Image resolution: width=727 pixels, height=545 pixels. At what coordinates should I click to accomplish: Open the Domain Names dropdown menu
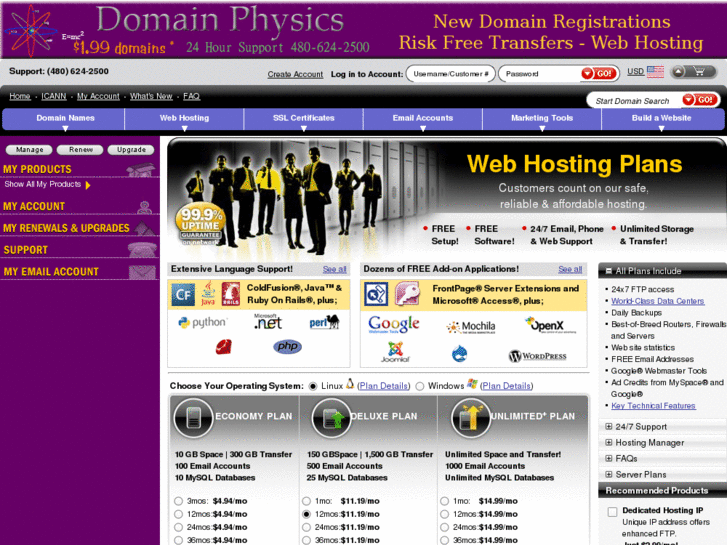pyautogui.click(x=65, y=120)
